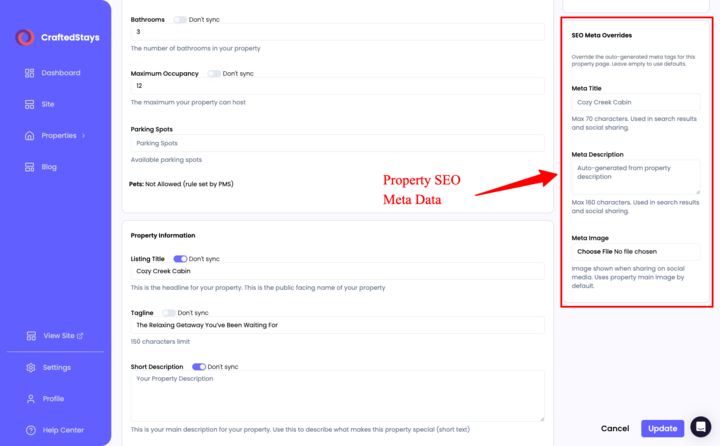The width and height of the screenshot is (720, 446).
Task: Focus the Meta Title input field
Action: pos(635,102)
